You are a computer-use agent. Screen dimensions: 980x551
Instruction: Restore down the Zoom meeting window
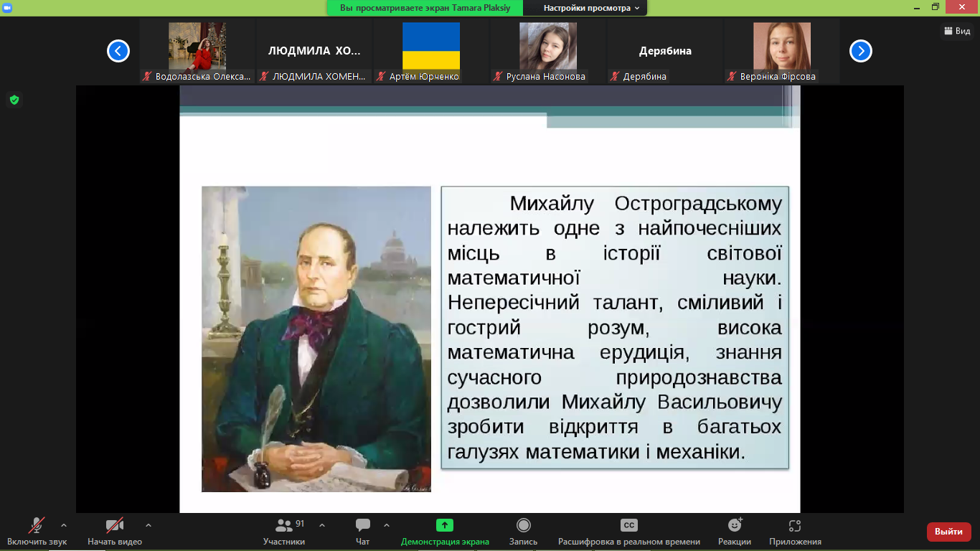click(936, 7)
